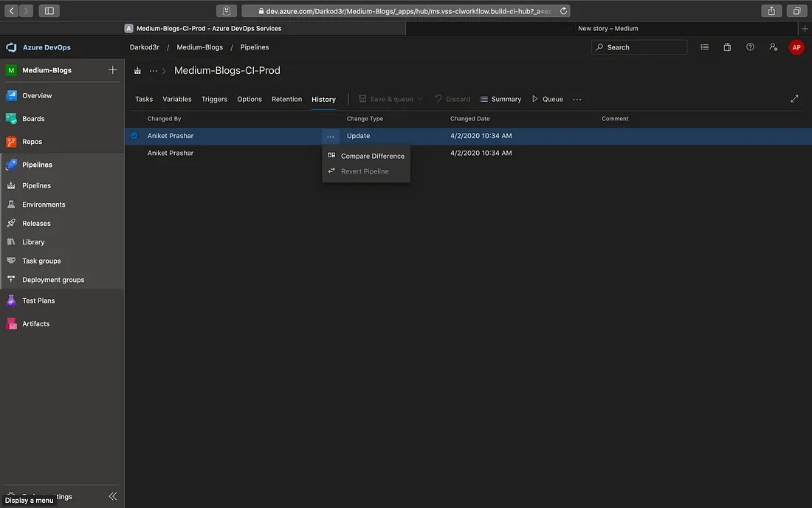Switch to the Tasks tab

144,99
